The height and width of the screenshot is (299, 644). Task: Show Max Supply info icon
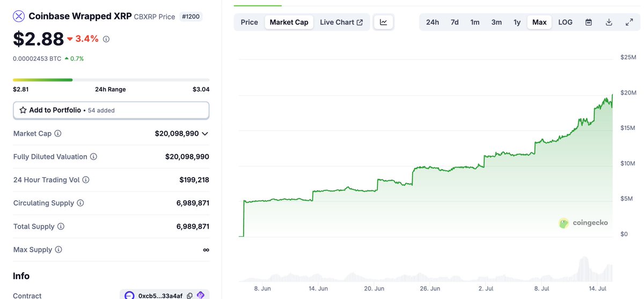click(58, 250)
